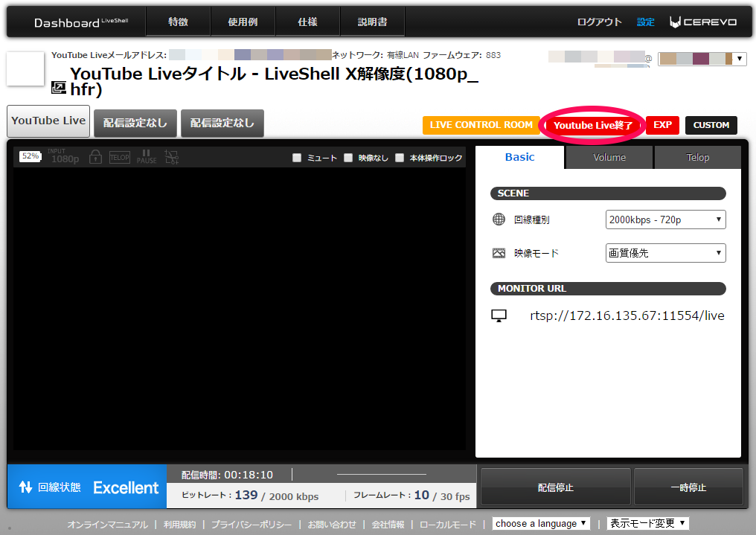Screen dimensions: 756x535
Task: Click the progress bar next to 配信時間
Action: 381,474
